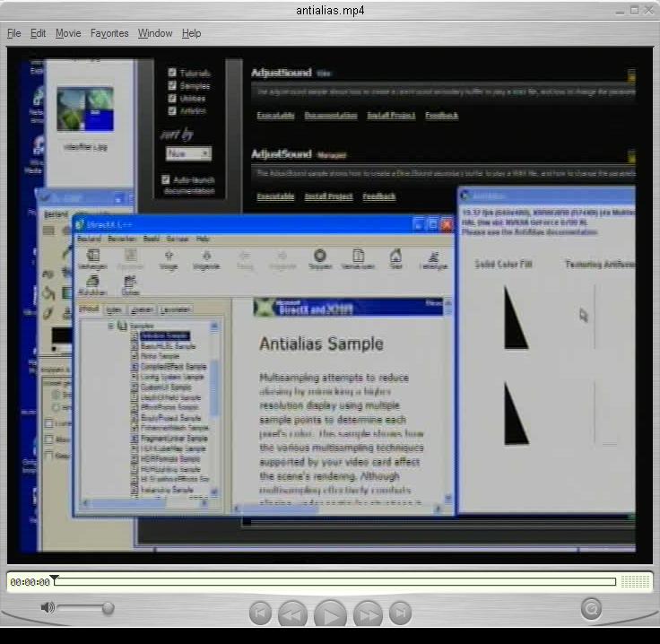
Task: Click the help tree's vertical scrollbar
Action: pyautogui.click(x=214, y=408)
